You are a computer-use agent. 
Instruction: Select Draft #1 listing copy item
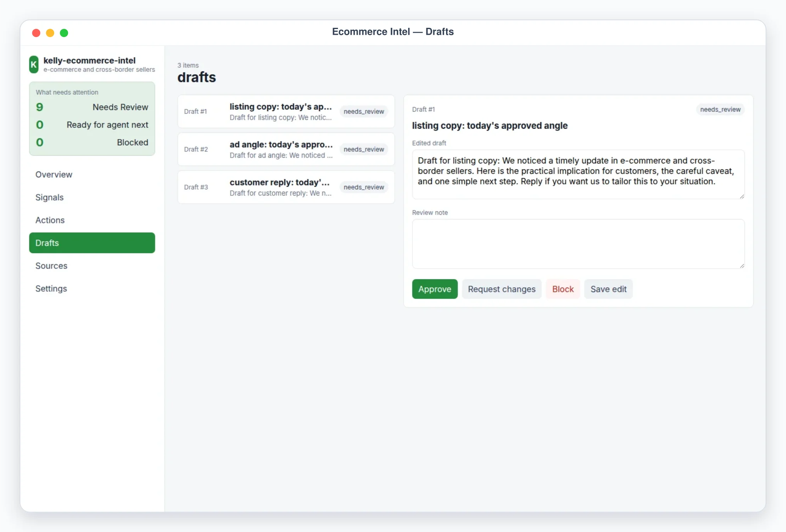point(286,112)
